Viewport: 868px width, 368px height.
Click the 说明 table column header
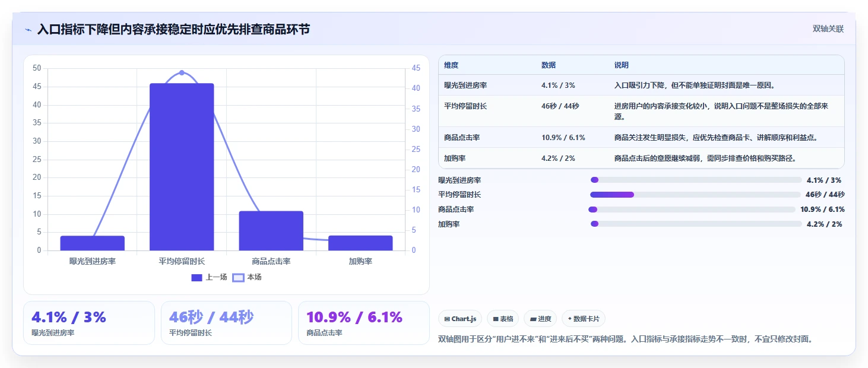(622, 65)
